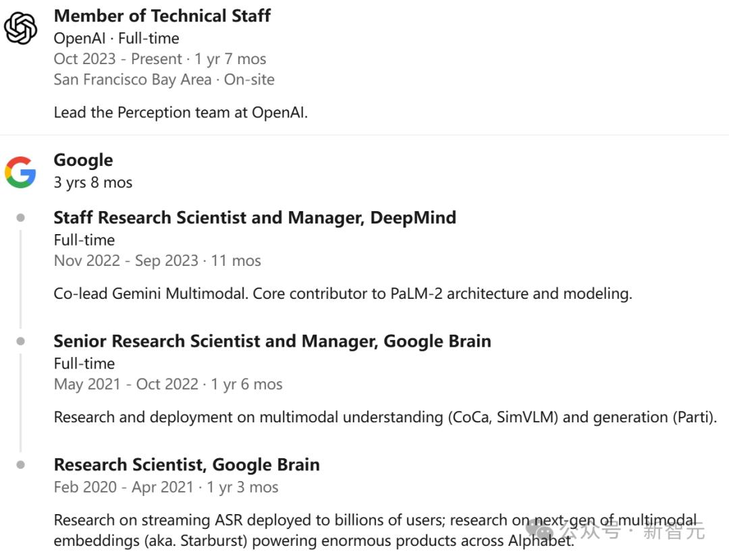
Task: Select the OpenAI · Full-time company line
Action: point(116,38)
